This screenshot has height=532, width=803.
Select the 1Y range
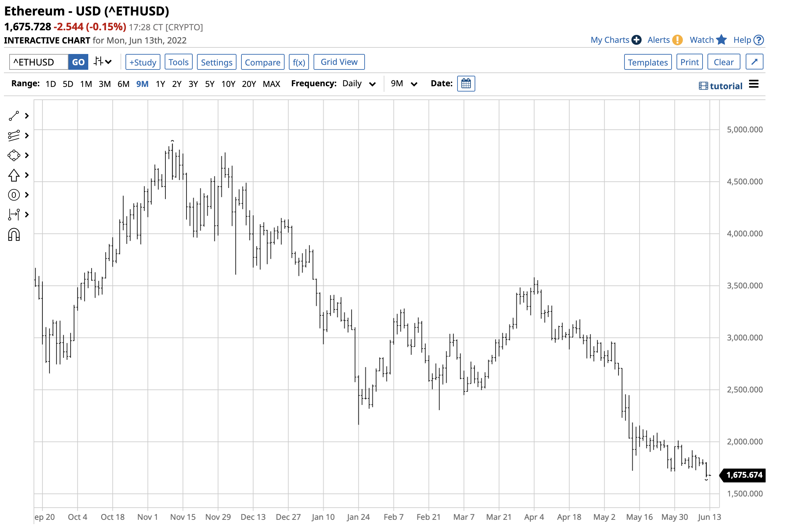pos(160,84)
